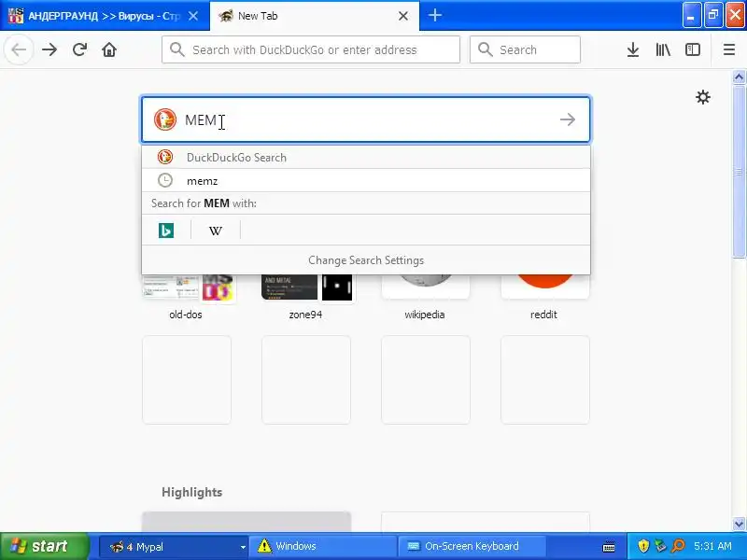Submit search with the arrow in the MEM field
Image resolution: width=747 pixels, height=560 pixels.
pos(568,119)
